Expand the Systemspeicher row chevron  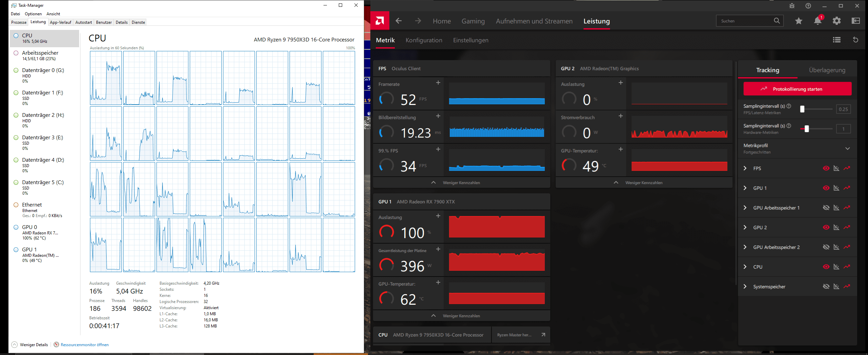745,286
